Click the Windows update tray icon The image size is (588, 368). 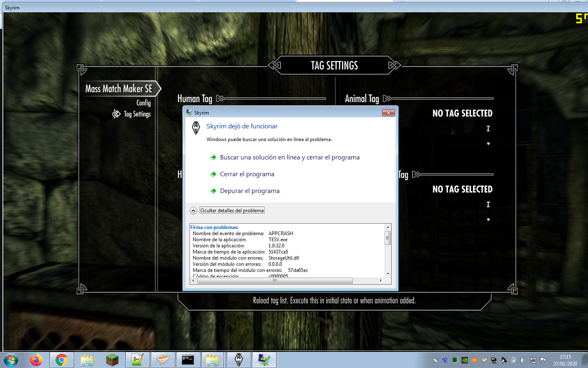513,360
